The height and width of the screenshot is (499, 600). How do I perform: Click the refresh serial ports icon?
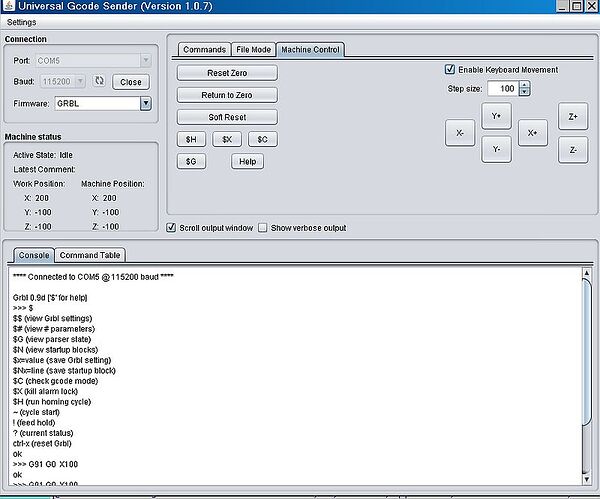(99, 81)
